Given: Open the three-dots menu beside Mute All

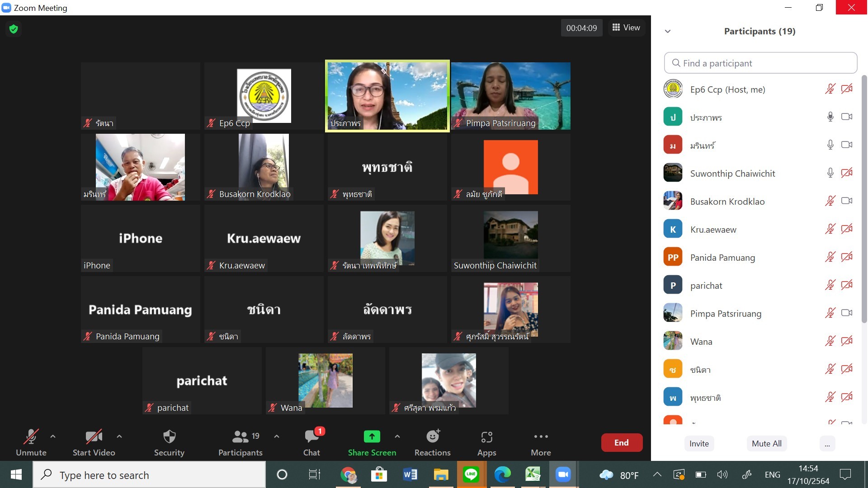Looking at the screenshot, I should pyautogui.click(x=827, y=444).
